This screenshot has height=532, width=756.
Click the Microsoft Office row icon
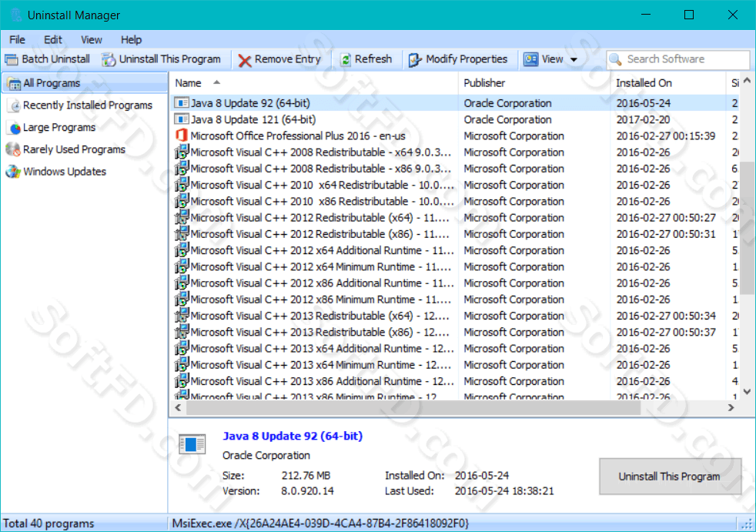(181, 136)
